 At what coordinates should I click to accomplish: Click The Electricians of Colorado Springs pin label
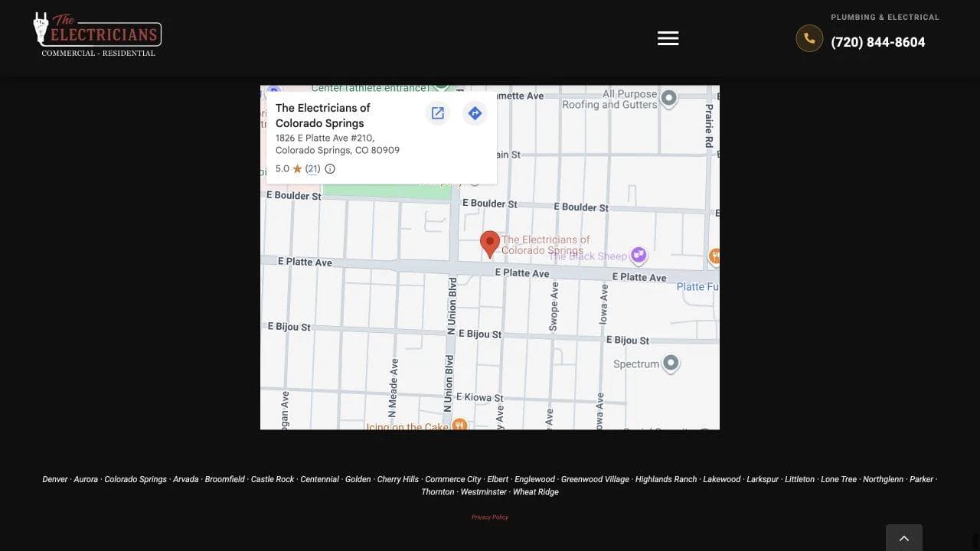click(545, 245)
